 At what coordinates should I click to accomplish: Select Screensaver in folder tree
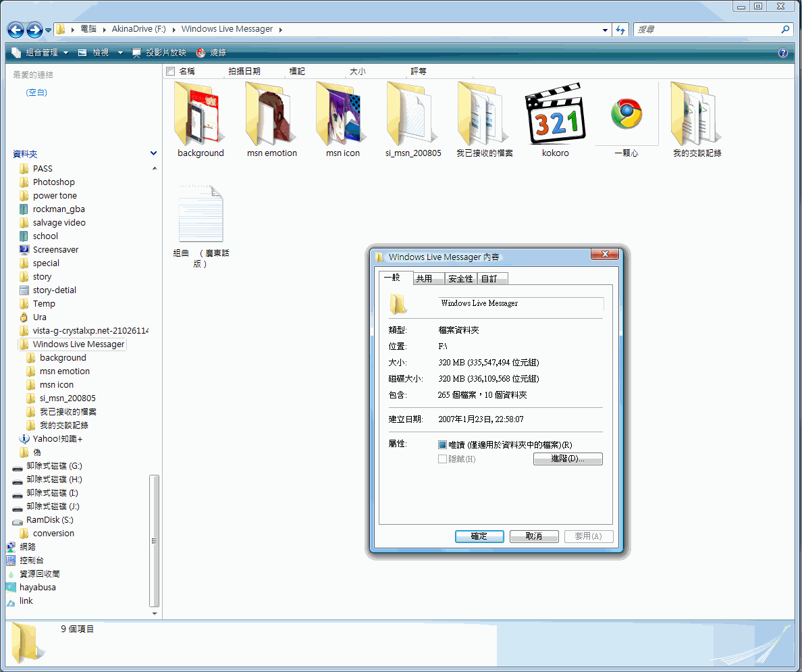(56, 250)
